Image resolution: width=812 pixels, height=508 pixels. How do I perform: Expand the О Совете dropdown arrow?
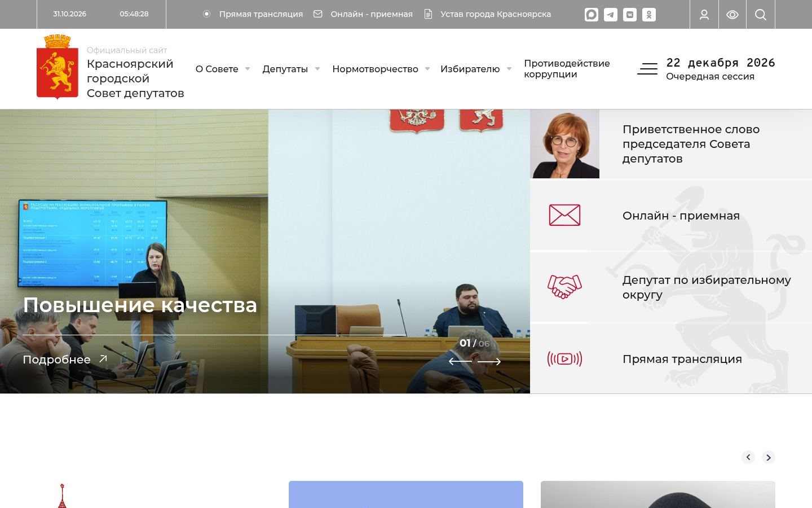point(247,69)
